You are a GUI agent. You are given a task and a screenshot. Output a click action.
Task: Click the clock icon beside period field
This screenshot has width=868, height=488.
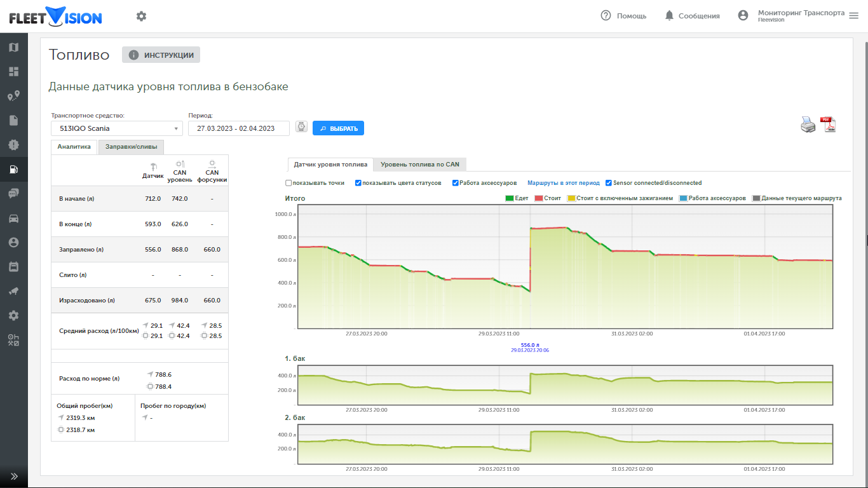pyautogui.click(x=301, y=127)
